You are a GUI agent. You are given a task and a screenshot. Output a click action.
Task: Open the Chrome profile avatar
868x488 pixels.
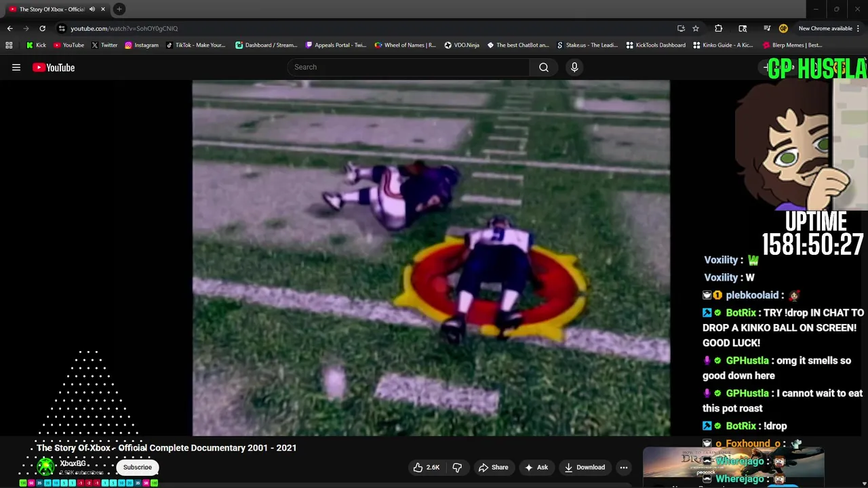point(783,28)
